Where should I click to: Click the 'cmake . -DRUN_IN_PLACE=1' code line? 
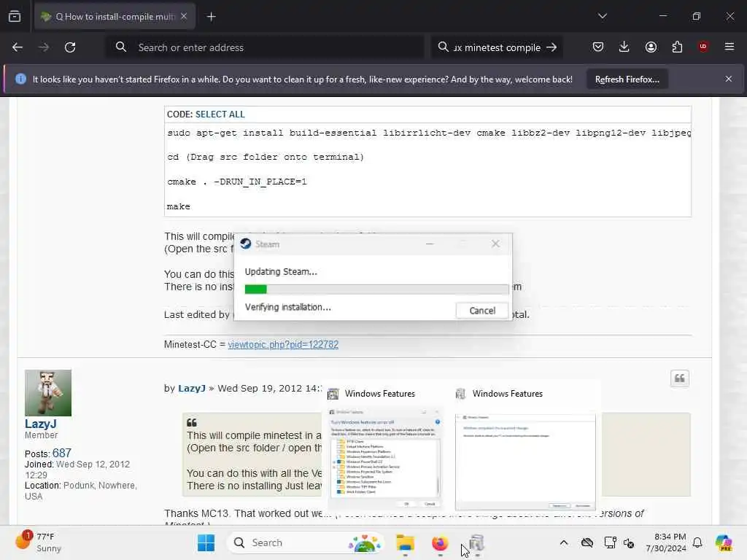point(237,182)
